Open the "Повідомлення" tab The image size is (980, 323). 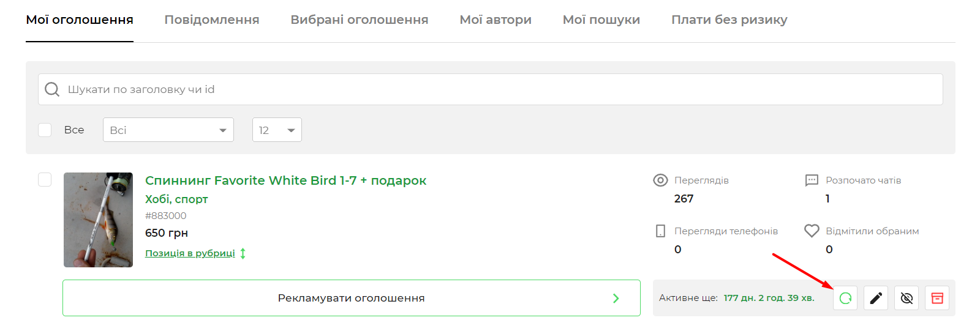click(212, 20)
